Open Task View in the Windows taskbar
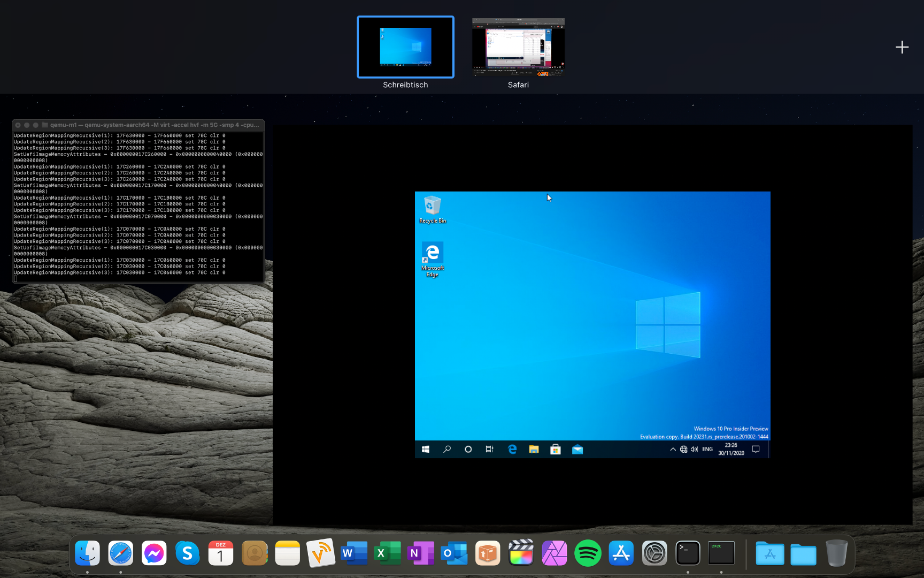The height and width of the screenshot is (578, 924). (x=489, y=450)
